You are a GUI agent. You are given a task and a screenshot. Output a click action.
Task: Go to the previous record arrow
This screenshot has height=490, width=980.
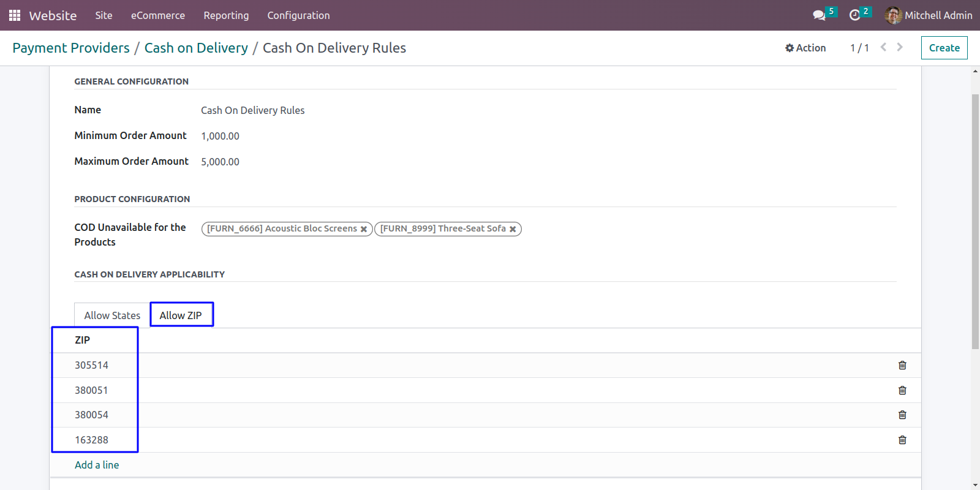[883, 47]
